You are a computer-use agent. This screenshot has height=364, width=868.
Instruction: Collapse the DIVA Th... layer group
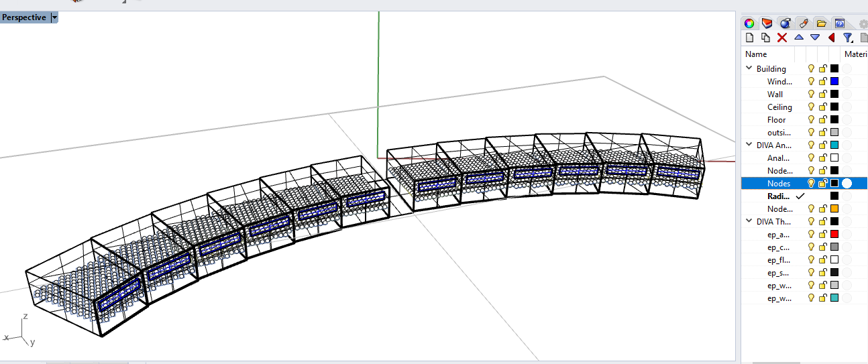click(749, 221)
